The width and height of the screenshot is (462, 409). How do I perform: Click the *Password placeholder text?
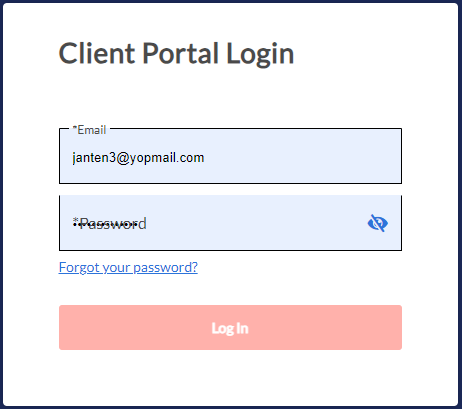click(110, 223)
